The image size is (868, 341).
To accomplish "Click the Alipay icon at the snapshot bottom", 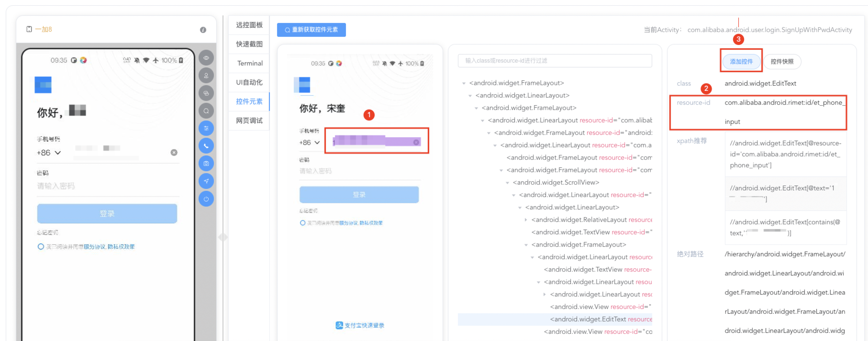I will [339, 325].
